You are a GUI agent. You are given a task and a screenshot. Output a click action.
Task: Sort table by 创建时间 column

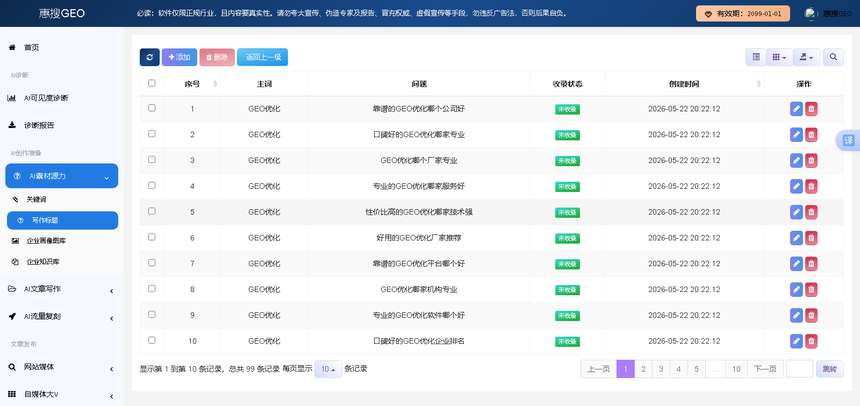point(684,84)
